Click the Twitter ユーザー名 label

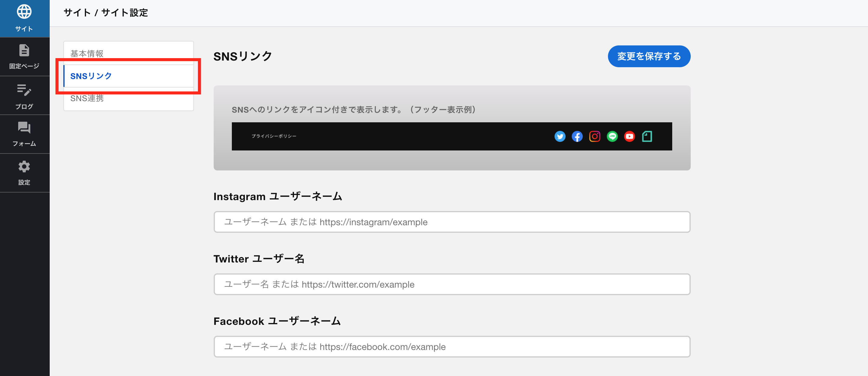[259, 259]
